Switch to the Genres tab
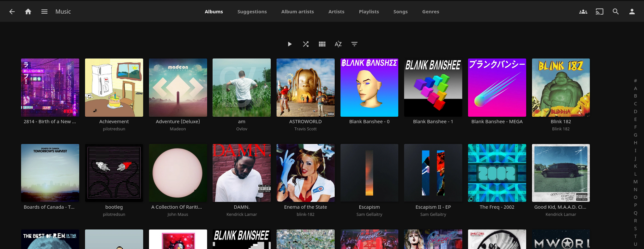Image resolution: width=644 pixels, height=249 pixels. (x=431, y=12)
